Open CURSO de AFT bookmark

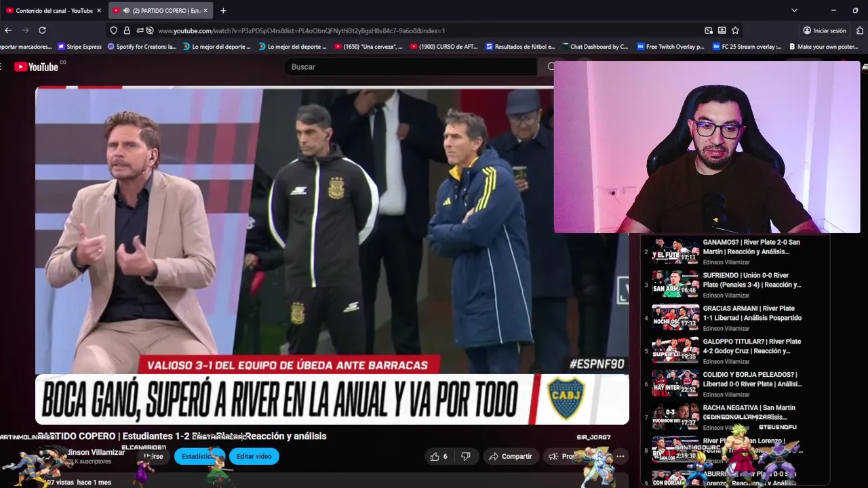[x=443, y=47]
